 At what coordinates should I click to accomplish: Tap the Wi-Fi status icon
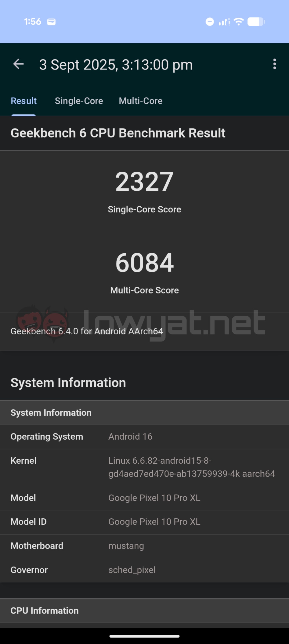tap(239, 22)
